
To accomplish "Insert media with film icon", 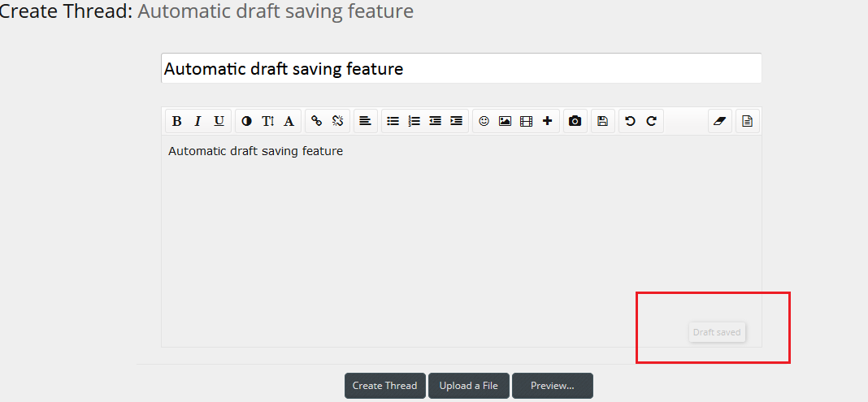I will point(526,121).
